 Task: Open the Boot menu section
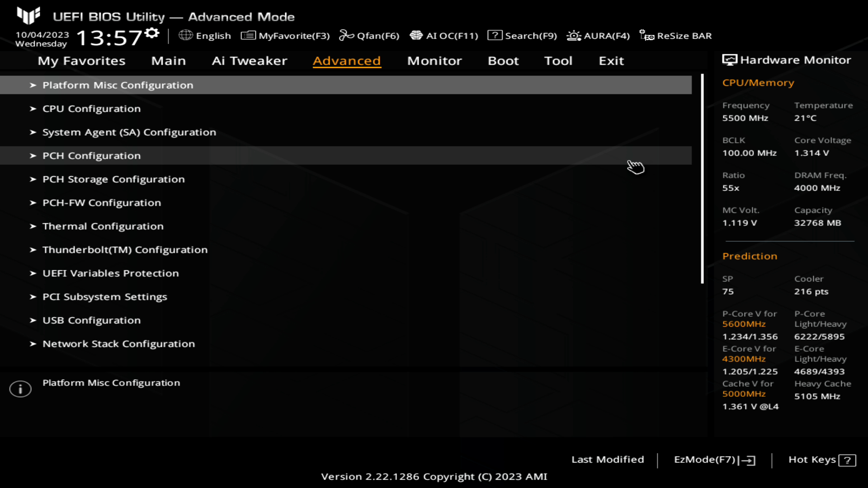pyautogui.click(x=504, y=60)
